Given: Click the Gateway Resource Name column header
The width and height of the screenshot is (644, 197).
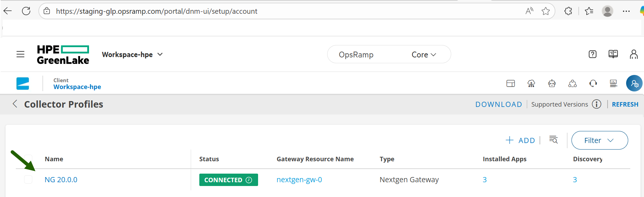Looking at the screenshot, I should tap(315, 159).
